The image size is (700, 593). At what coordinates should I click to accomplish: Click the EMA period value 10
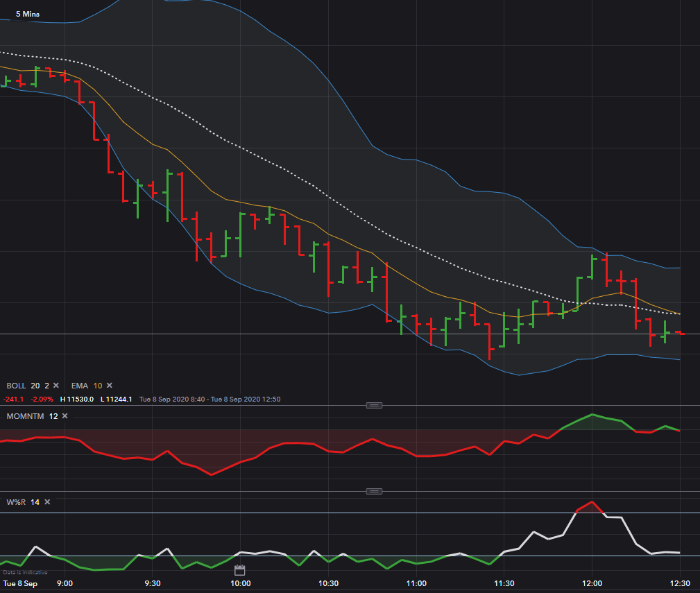[98, 386]
